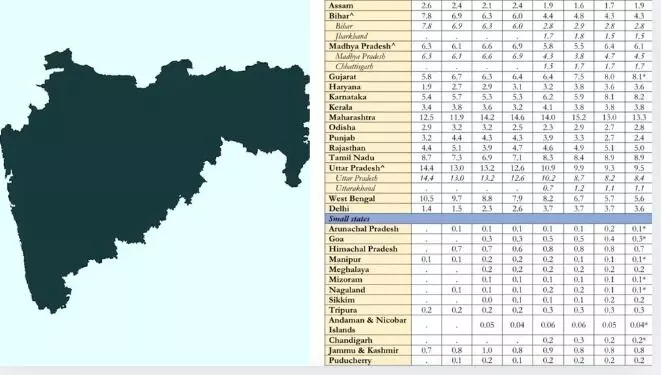The image size is (661, 375).
Task: Click the Chhattisgarh sub-row label
Action: point(354,67)
